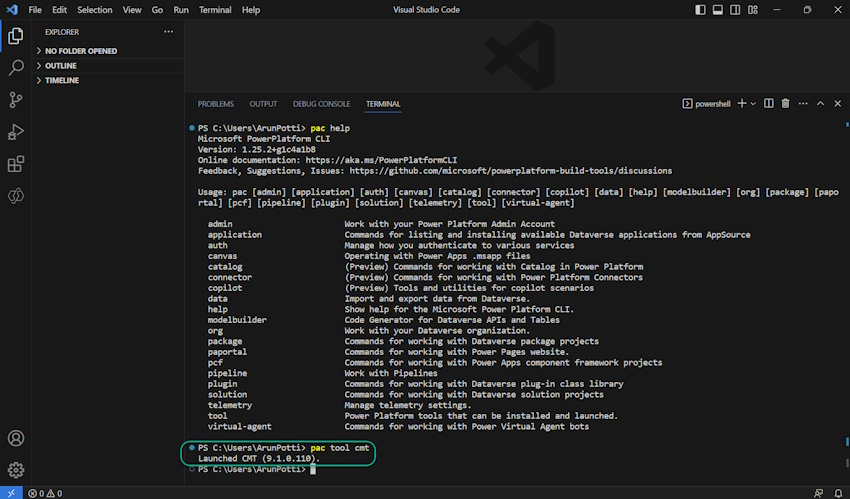Screen dimensions: 850x499
Task: Maximize the panel size with chevron up
Action: [x=821, y=104]
